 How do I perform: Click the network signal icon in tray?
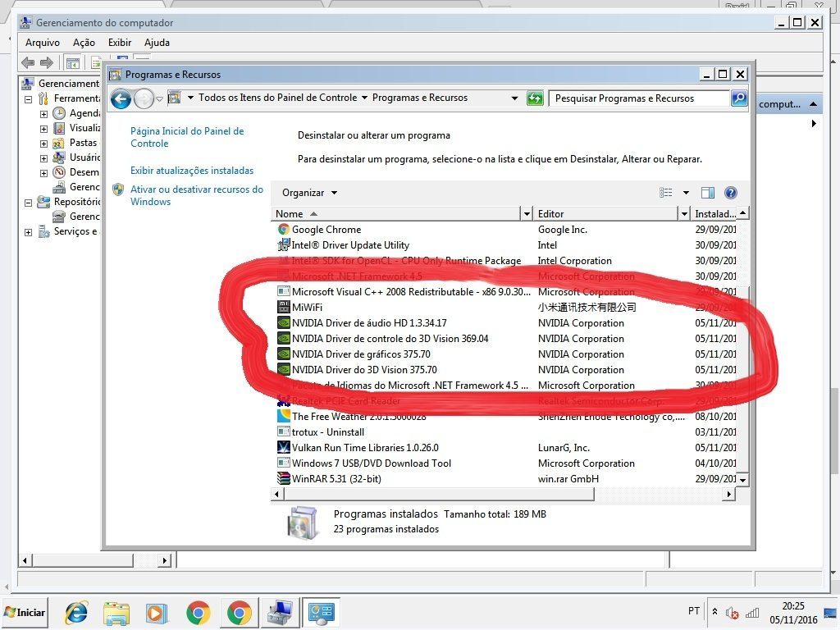752,613
